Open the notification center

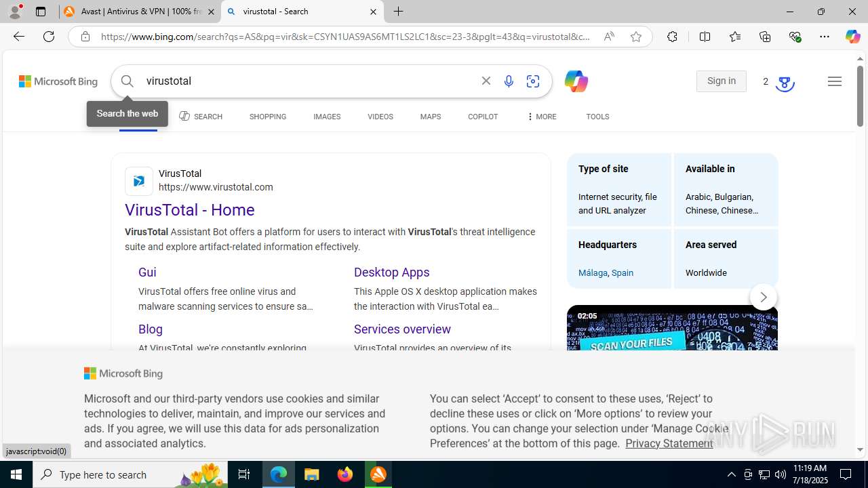tap(846, 474)
